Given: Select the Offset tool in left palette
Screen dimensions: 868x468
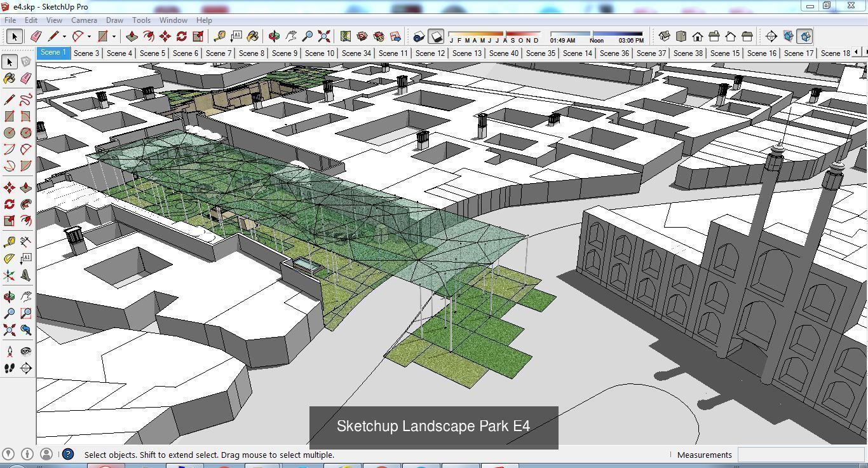Looking at the screenshot, I should [25, 221].
